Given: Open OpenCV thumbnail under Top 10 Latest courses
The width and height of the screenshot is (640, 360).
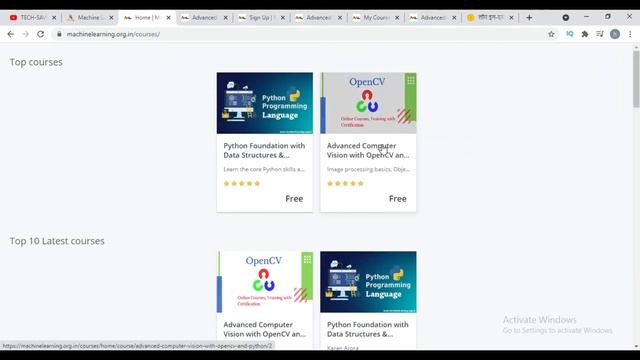Looking at the screenshot, I should [x=264, y=282].
